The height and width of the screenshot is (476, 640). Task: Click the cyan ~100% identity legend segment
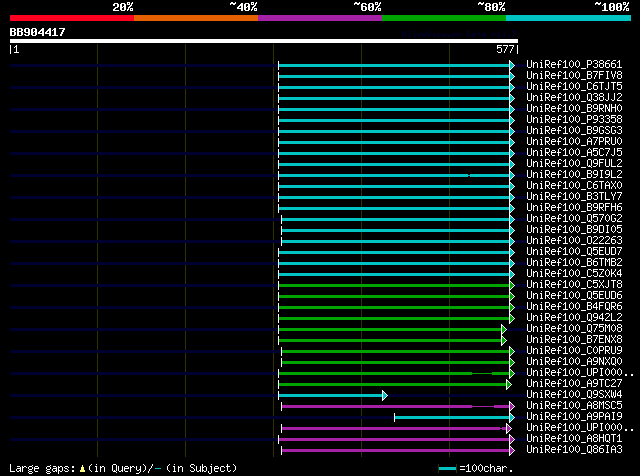569,18
